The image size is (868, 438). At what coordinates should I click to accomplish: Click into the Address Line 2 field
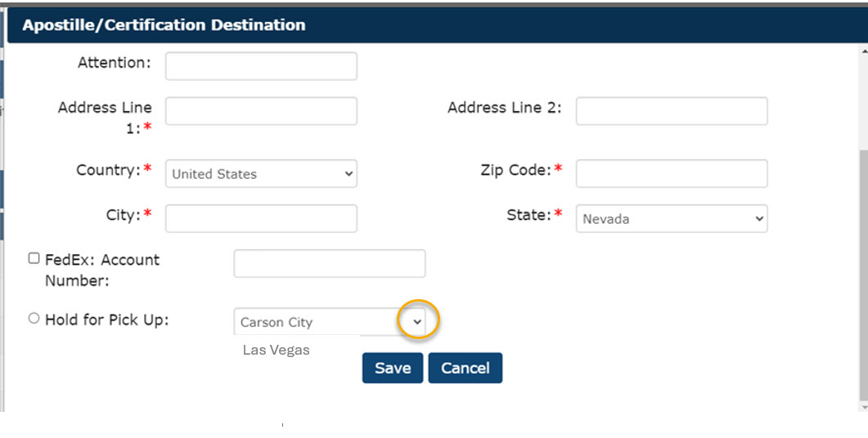[671, 111]
